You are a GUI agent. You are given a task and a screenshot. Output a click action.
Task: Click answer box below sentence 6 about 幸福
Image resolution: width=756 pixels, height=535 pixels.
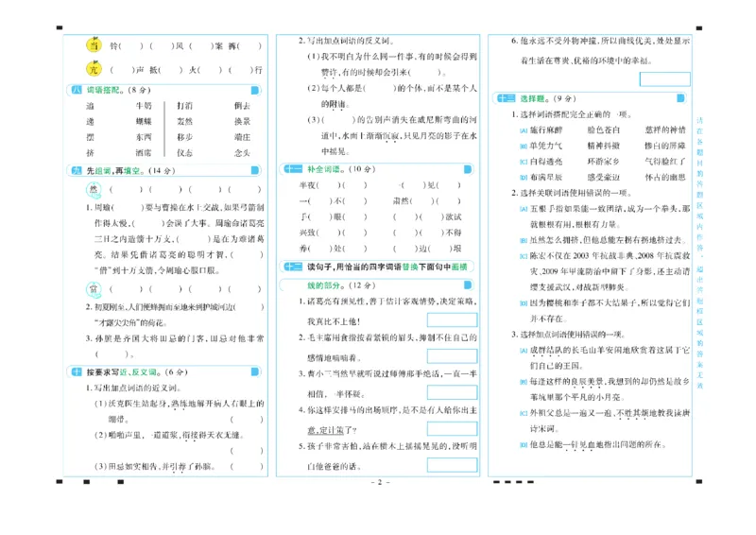pos(665,79)
